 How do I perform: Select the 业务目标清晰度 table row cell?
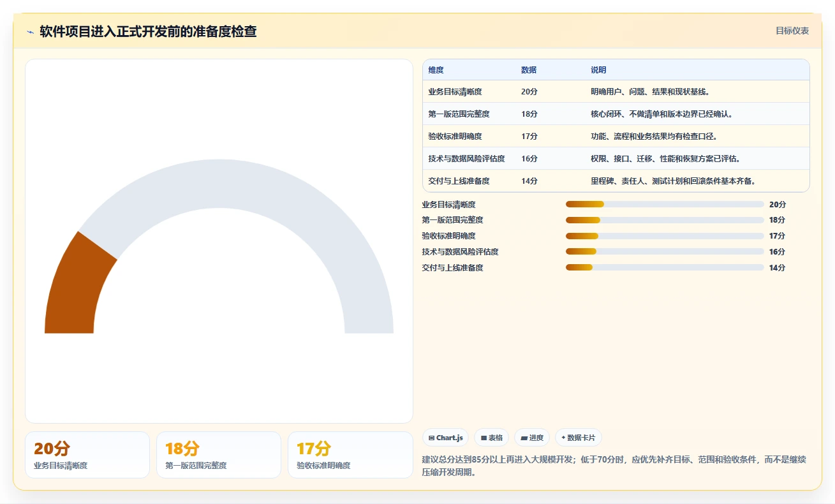[455, 91]
